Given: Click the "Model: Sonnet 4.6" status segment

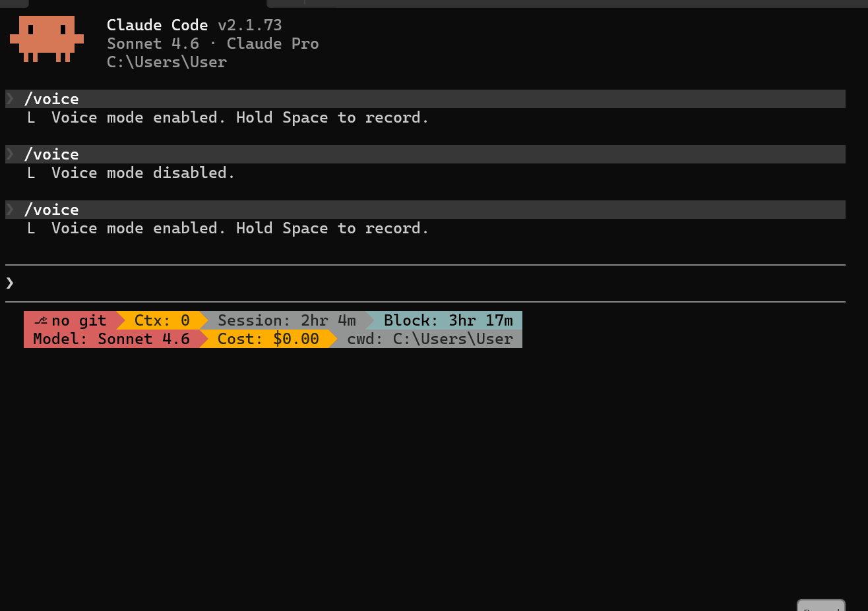Looking at the screenshot, I should tap(111, 339).
